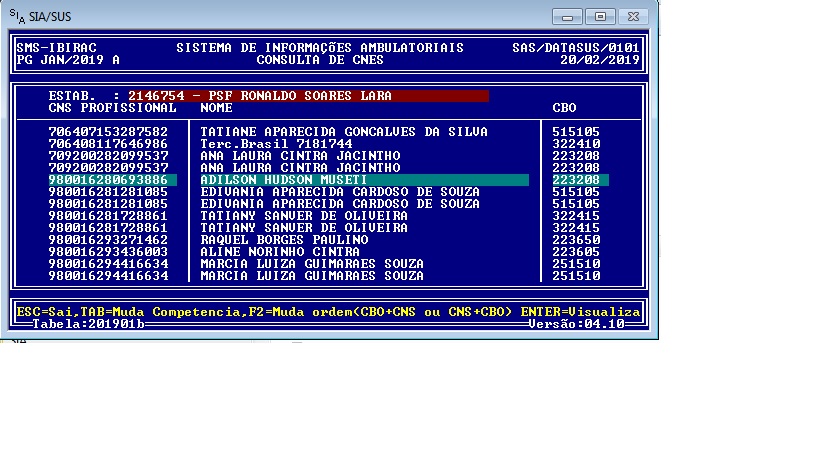Click the NOME column header
This screenshot has height=460, width=819.
click(216, 108)
